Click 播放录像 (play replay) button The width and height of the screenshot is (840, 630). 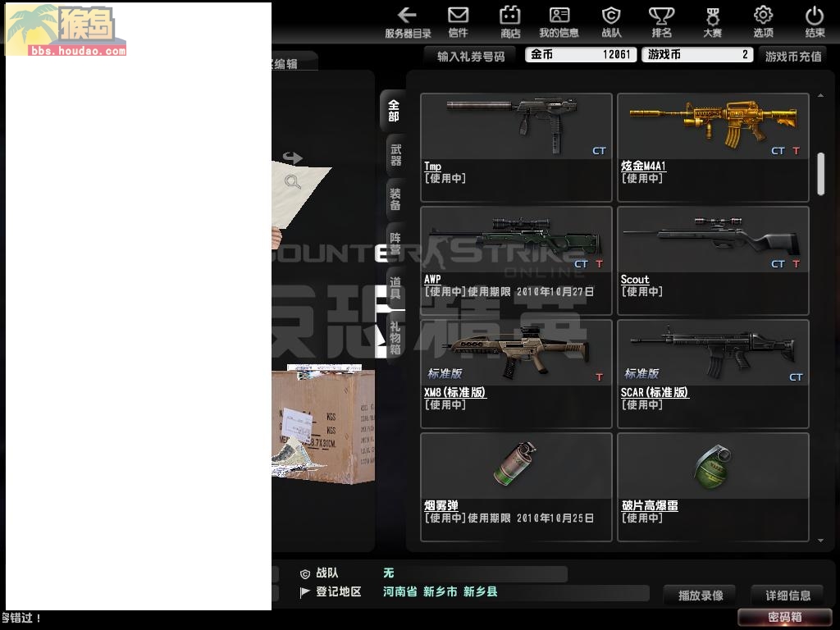pyautogui.click(x=701, y=596)
